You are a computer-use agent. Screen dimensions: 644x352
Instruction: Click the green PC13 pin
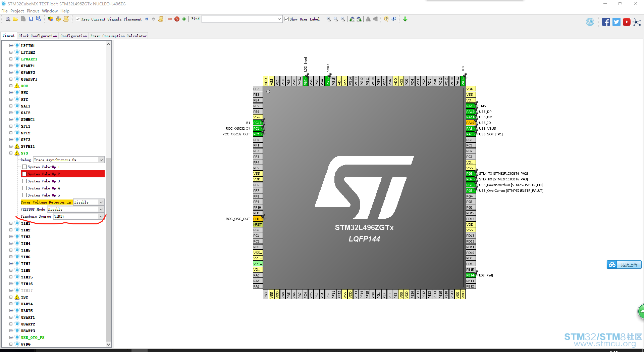click(257, 123)
